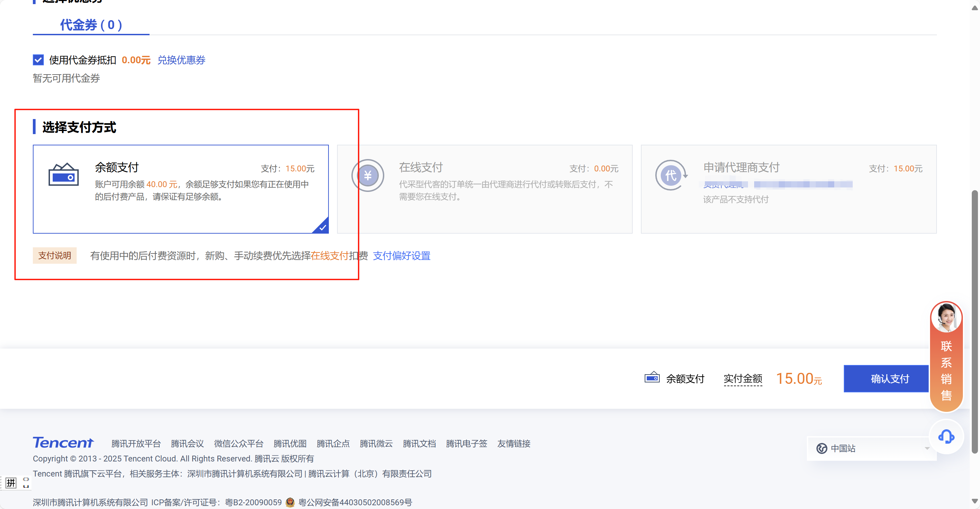Image resolution: width=980 pixels, height=509 pixels.
Task: Click the 代 agent payment icon
Action: point(671,175)
